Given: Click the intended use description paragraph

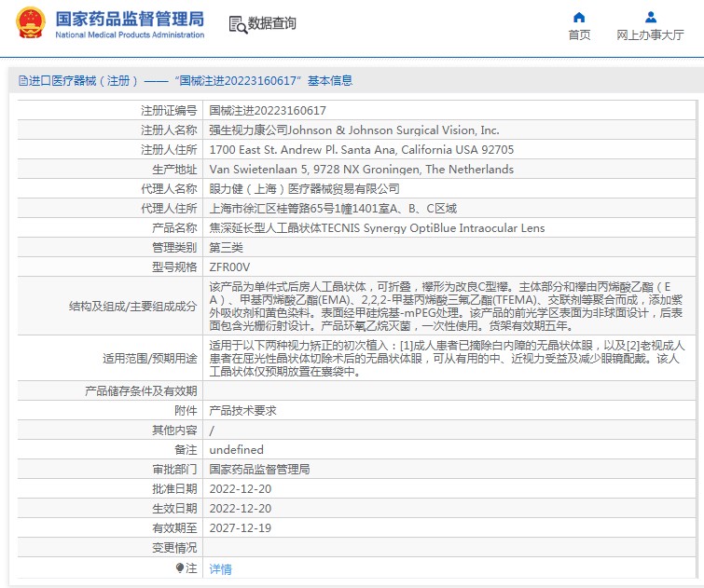Looking at the screenshot, I should [x=447, y=359].
